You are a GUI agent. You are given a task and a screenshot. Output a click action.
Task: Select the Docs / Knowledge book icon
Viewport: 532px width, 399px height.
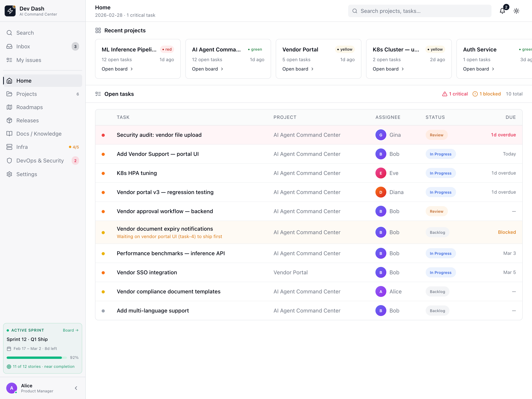[9, 134]
